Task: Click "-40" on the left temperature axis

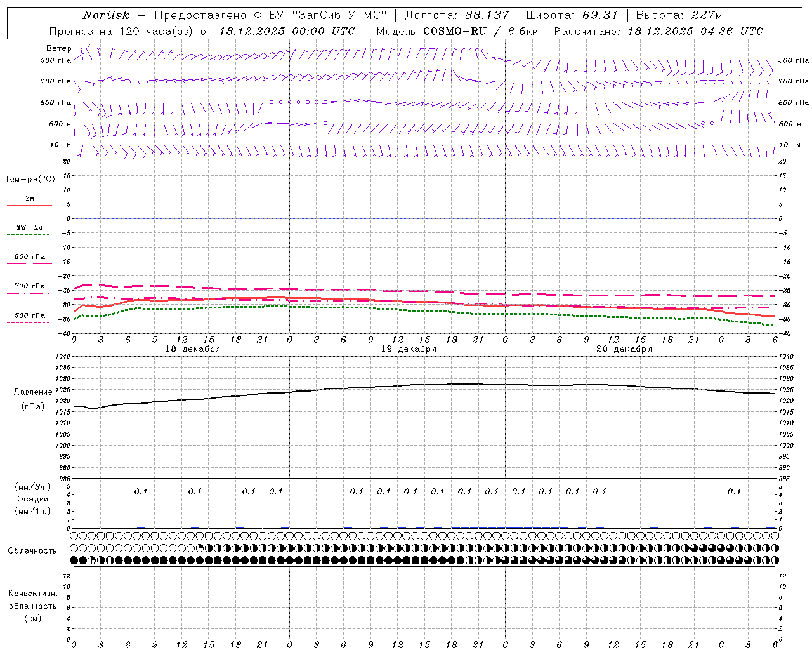Action: click(64, 334)
